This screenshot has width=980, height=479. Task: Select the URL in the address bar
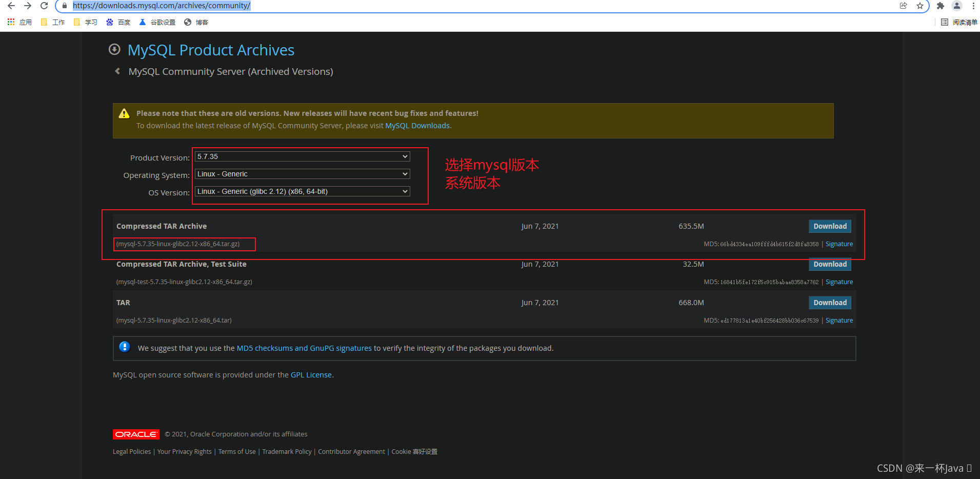pos(162,6)
